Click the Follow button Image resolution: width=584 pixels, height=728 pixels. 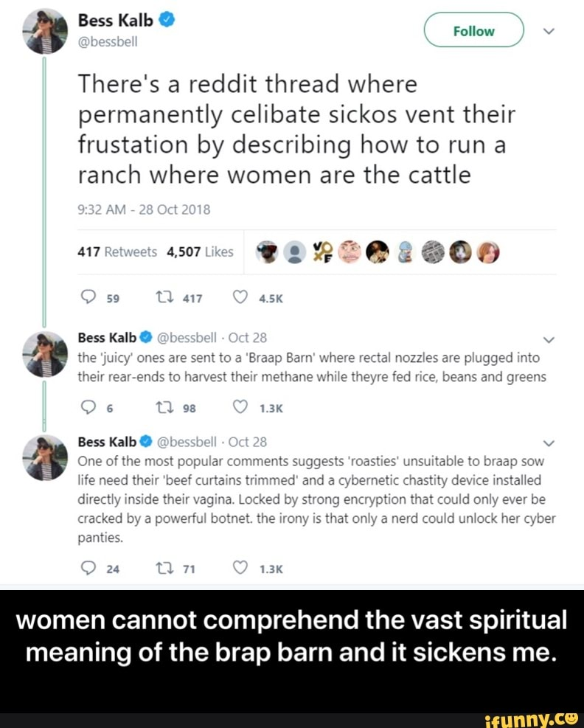coord(473,31)
